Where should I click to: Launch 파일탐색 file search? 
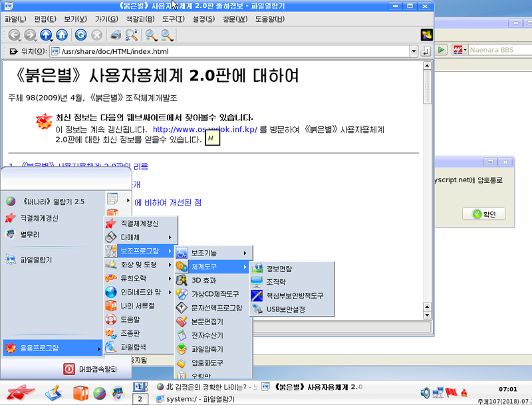140,347
